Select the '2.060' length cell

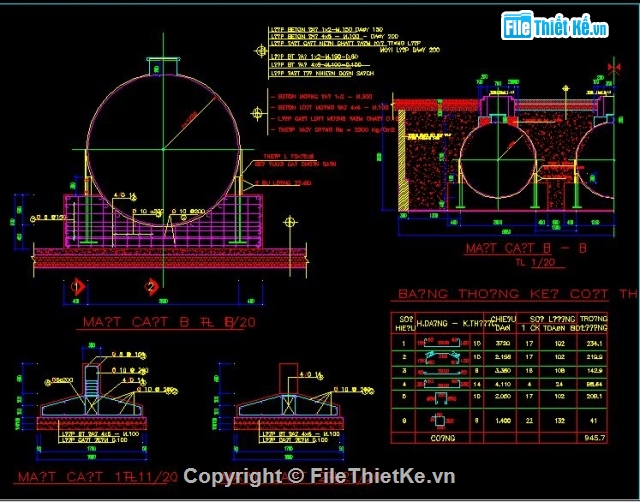502,396
